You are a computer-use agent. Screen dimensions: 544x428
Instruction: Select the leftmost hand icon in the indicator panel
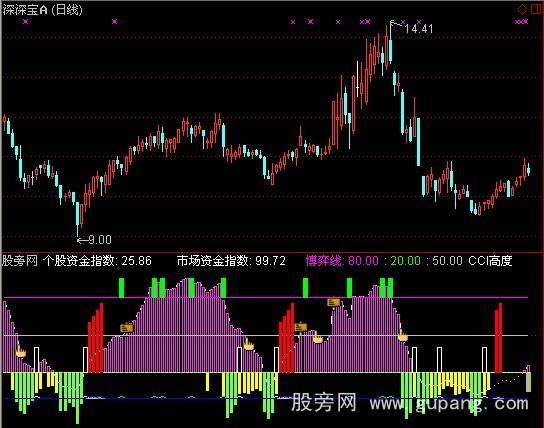pos(21,352)
